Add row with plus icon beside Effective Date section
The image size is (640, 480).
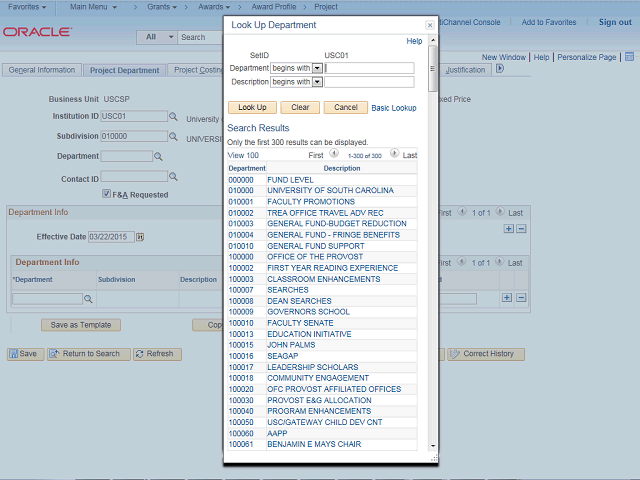click(509, 229)
